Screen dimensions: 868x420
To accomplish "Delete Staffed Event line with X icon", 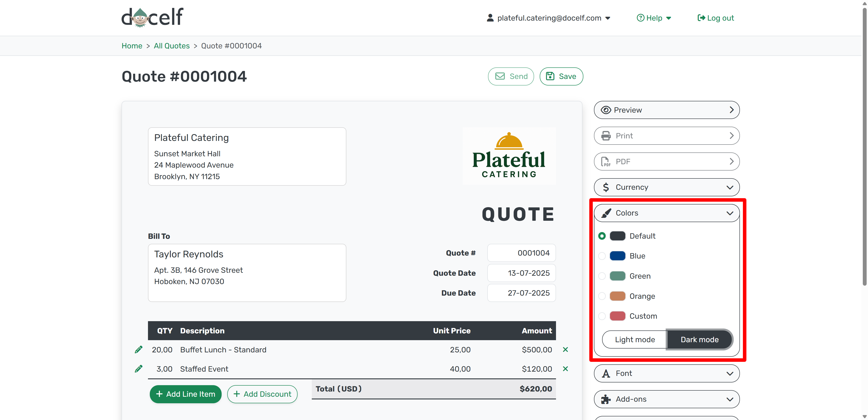I will click(x=565, y=369).
